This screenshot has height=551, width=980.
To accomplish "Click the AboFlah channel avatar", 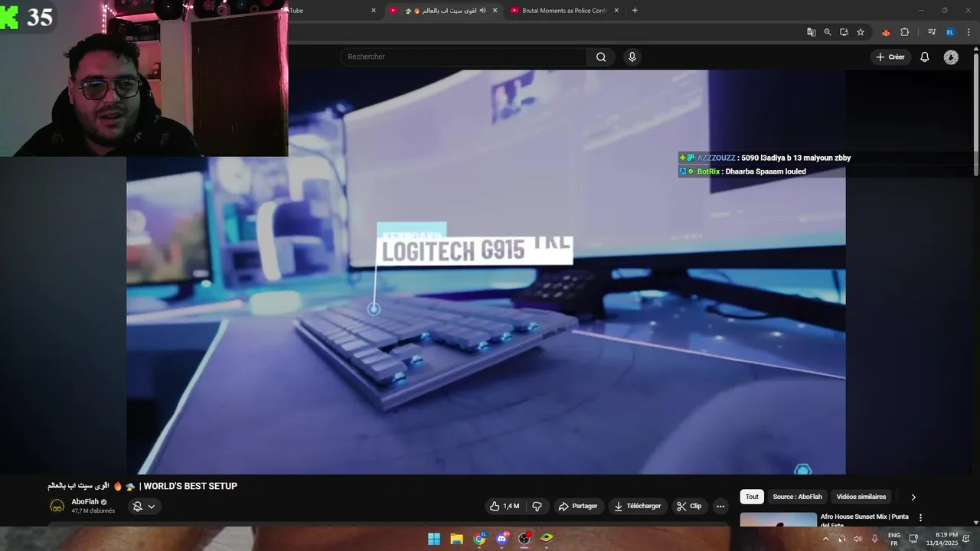I will pyautogui.click(x=57, y=506).
